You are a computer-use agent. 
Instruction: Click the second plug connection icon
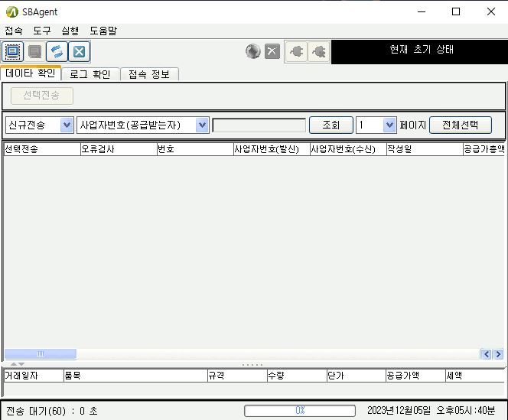tap(318, 51)
